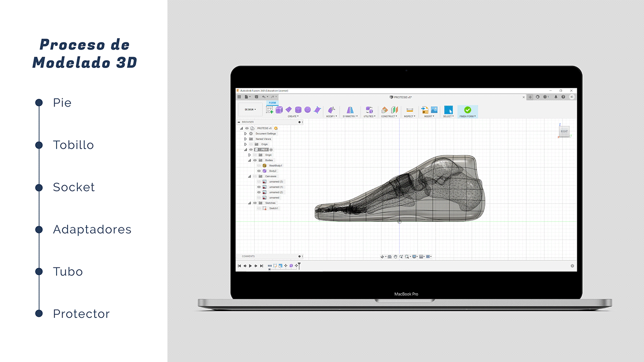Click the Mirror symmetry icon

point(350,110)
